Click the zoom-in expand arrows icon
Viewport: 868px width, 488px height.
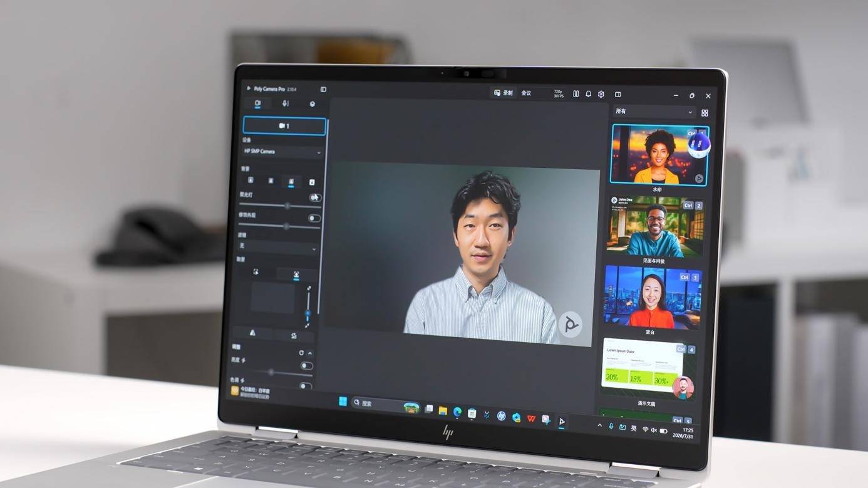pos(309,289)
